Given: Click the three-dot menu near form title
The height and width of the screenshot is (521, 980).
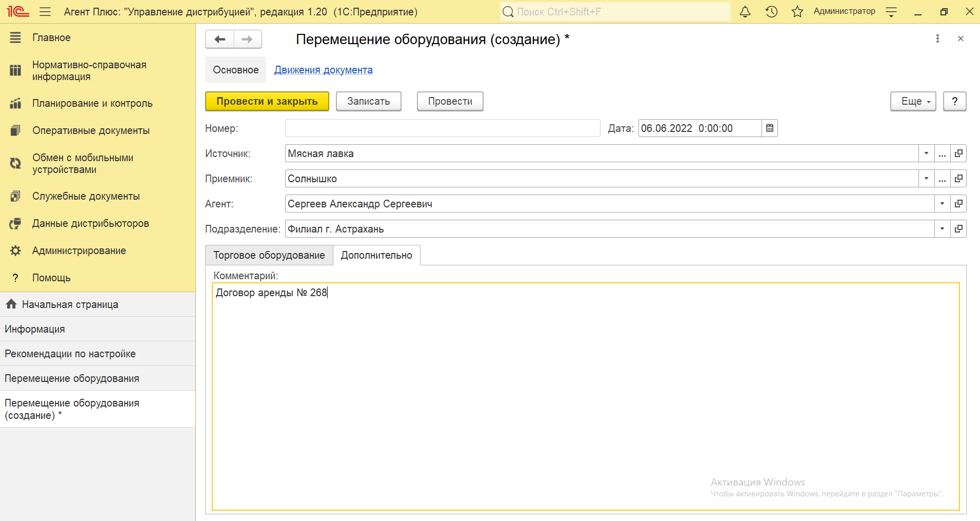Looking at the screenshot, I should [937, 39].
